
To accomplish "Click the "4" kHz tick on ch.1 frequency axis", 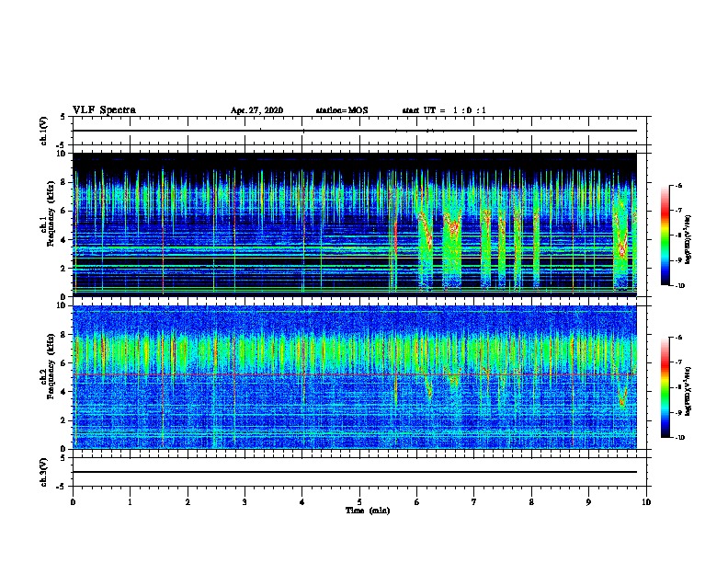I will [63, 240].
